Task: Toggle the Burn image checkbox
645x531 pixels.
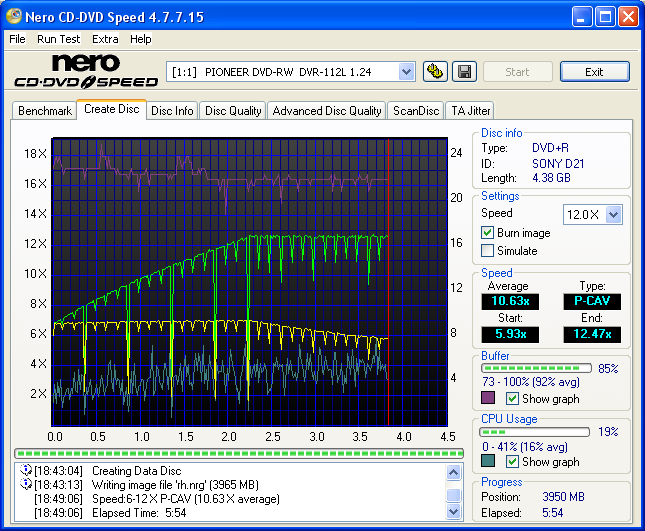Action: tap(487, 233)
